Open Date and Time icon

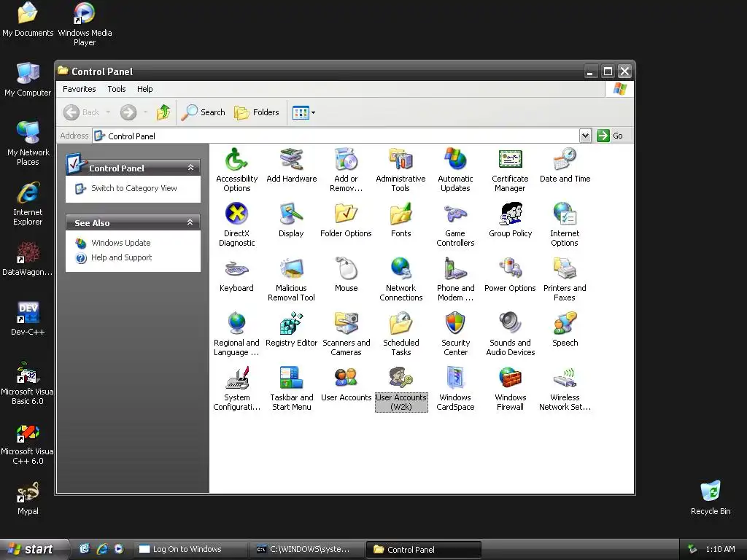(x=565, y=165)
